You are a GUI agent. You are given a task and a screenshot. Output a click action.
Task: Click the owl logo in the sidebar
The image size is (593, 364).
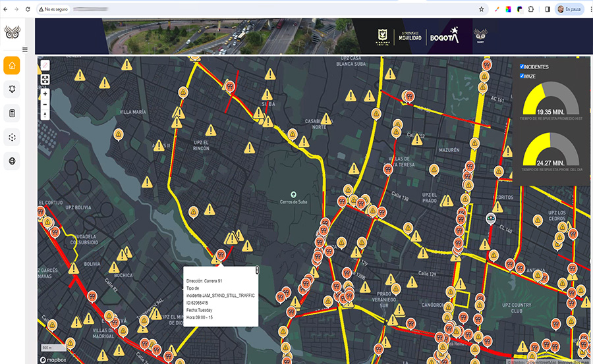[x=12, y=32]
